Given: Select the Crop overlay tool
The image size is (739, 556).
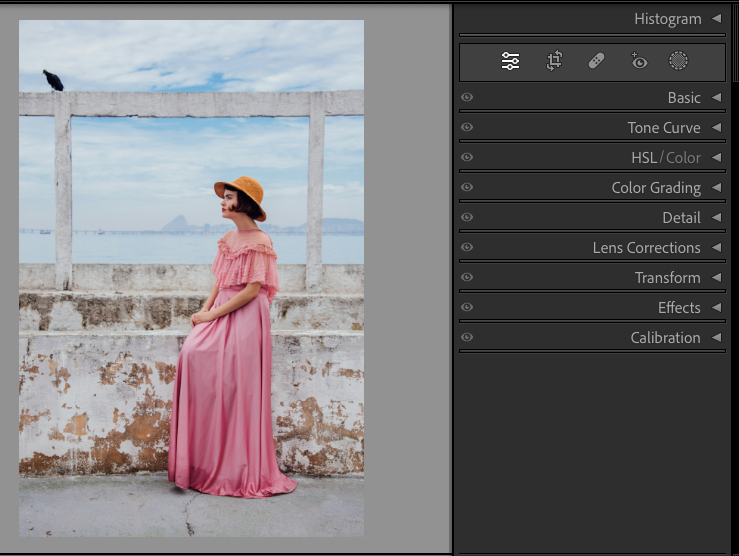Looking at the screenshot, I should pyautogui.click(x=554, y=61).
